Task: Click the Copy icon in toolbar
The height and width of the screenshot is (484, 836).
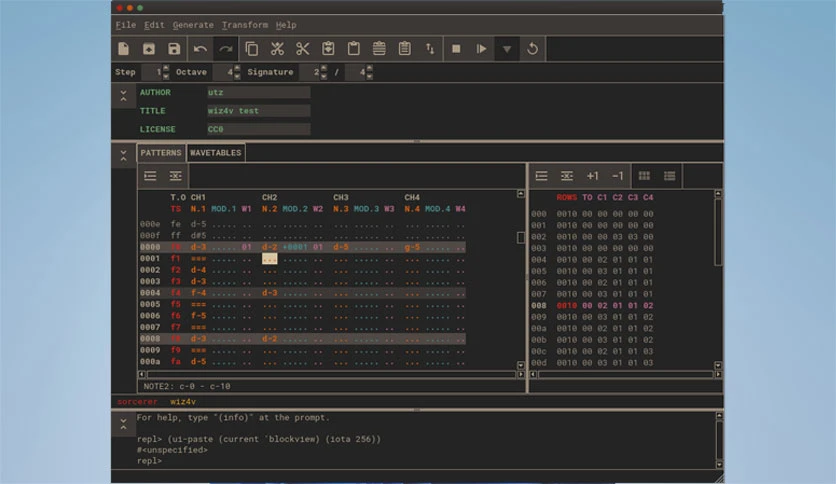Action: click(x=252, y=49)
